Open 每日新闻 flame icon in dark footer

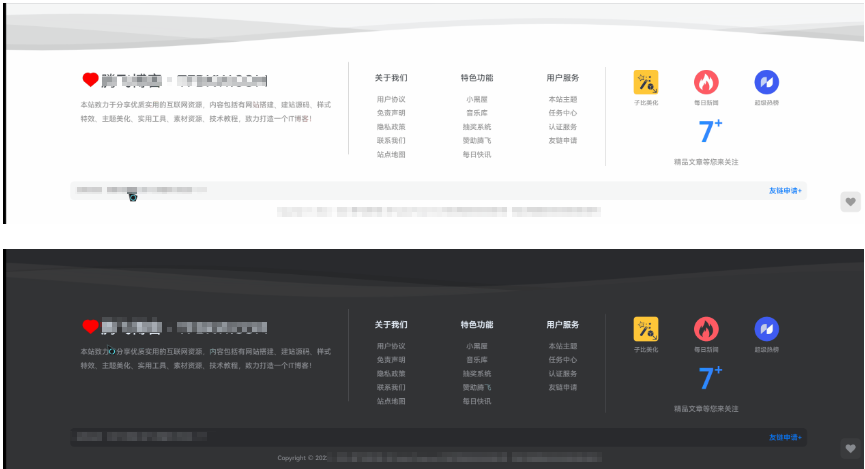[x=706, y=329]
